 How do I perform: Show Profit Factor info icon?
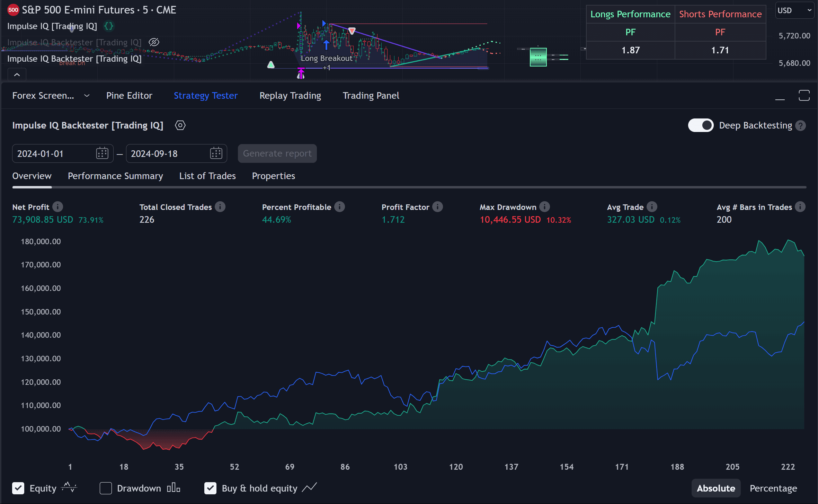point(437,207)
